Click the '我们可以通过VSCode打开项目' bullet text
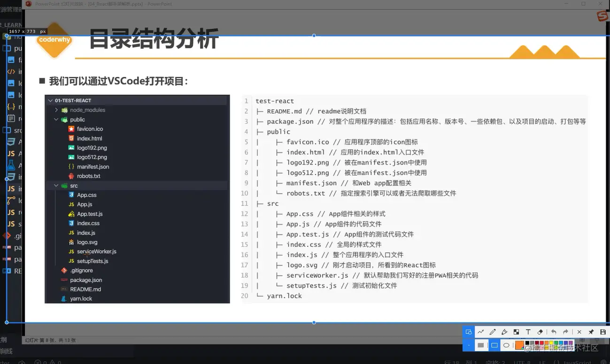 point(118,81)
